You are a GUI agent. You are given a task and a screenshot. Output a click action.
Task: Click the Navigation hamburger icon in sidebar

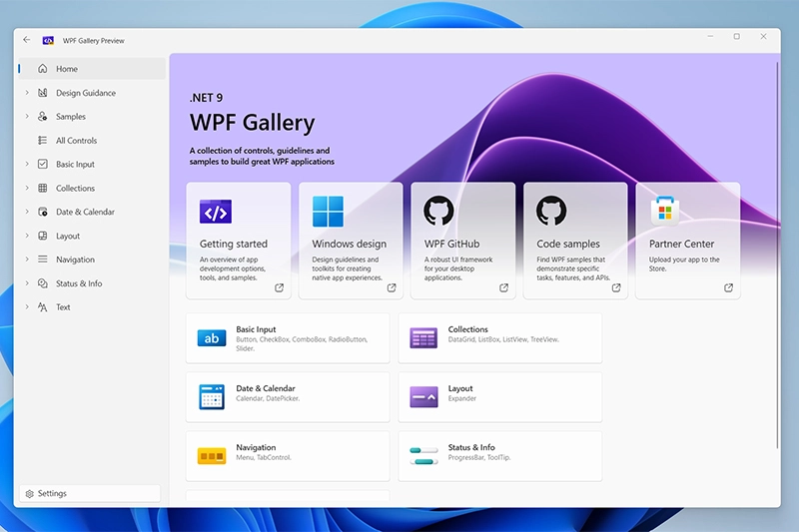pyautogui.click(x=43, y=260)
